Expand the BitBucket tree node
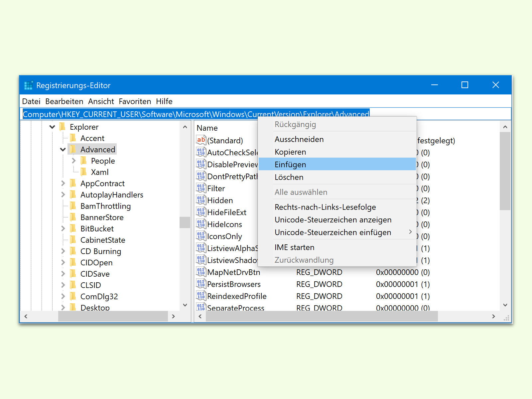532x399 pixels. coord(63,228)
